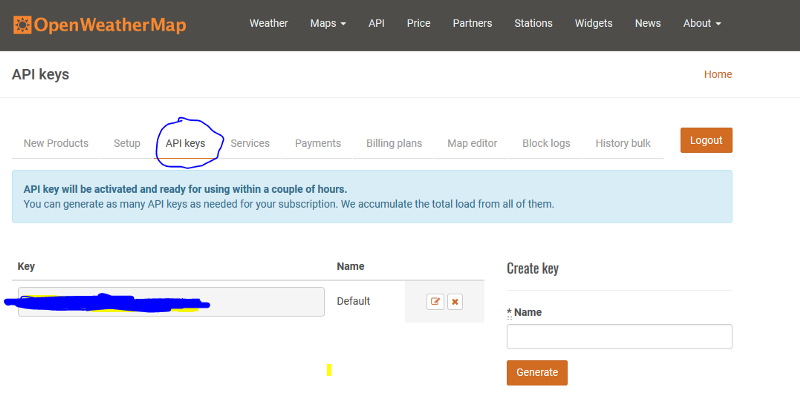Image resolution: width=800 pixels, height=395 pixels.
Task: Open the Weather navigation item
Action: point(268,23)
